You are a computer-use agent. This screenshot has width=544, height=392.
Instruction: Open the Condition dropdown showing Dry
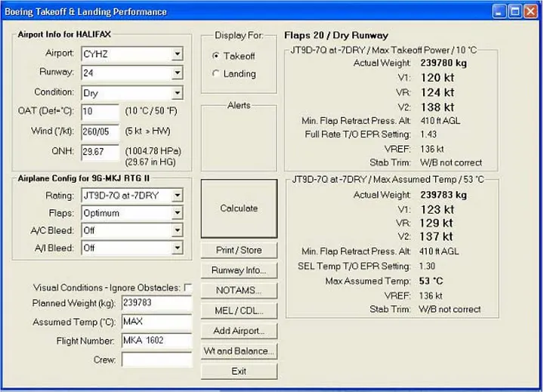pyautogui.click(x=178, y=93)
